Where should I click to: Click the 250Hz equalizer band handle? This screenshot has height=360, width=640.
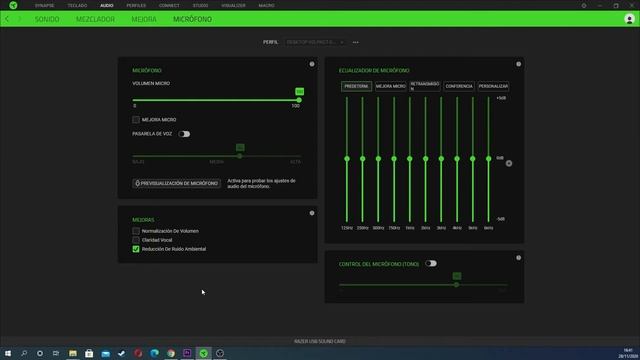(x=362, y=159)
